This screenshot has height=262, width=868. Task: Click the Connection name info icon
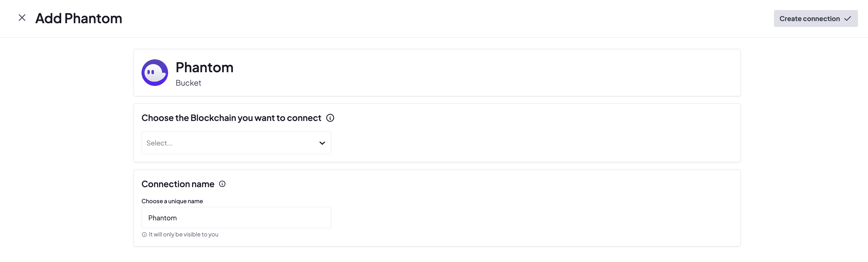222,184
